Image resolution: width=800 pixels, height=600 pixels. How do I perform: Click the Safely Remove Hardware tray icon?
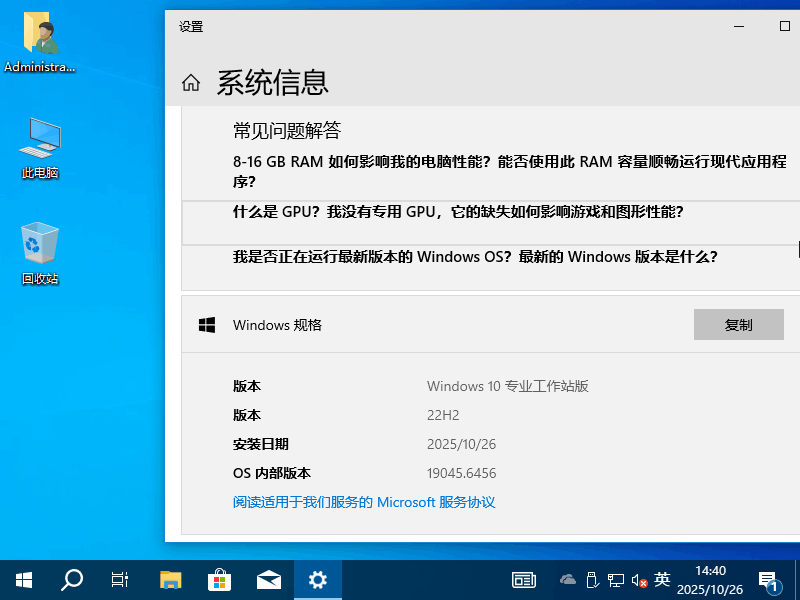592,579
